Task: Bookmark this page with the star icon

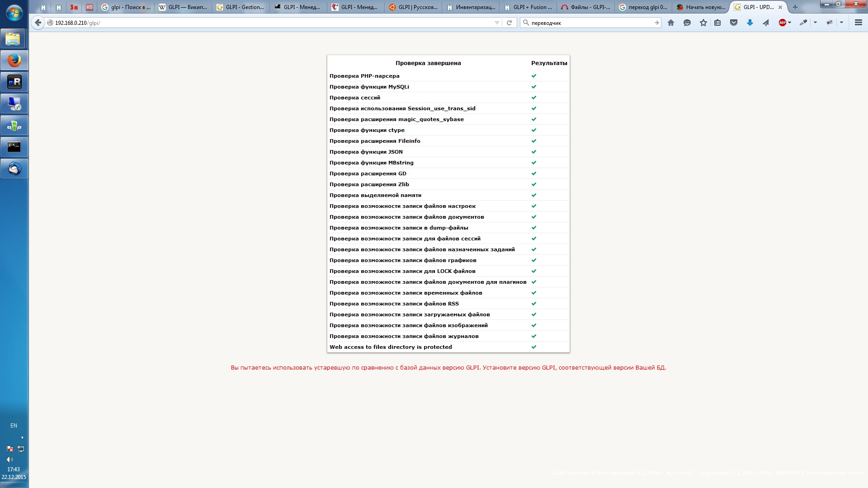Action: coord(703,23)
